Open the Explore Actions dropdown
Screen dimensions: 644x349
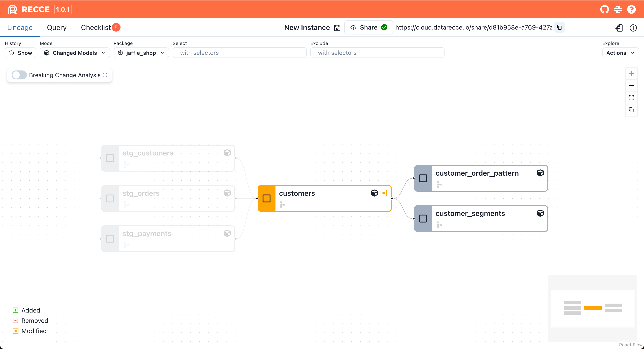pyautogui.click(x=620, y=53)
